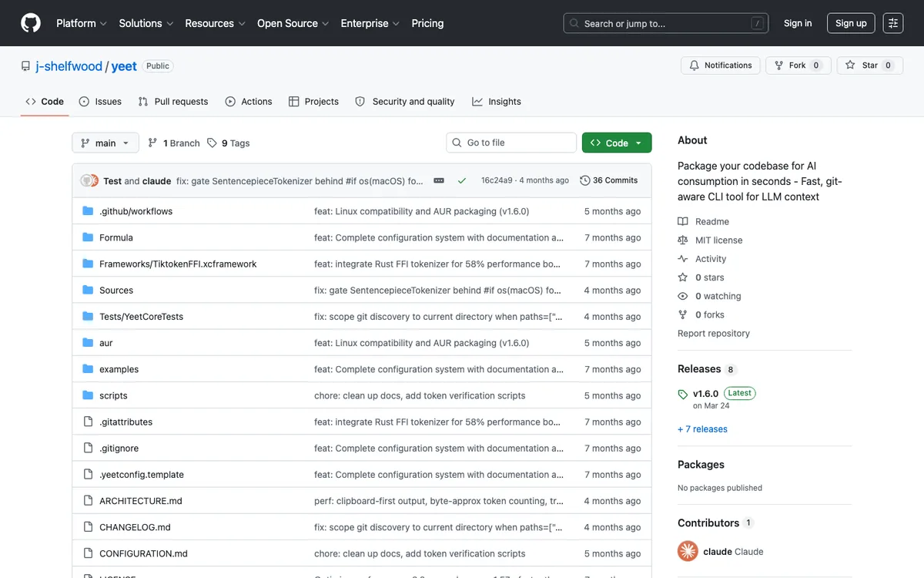Click the claude contributor avatar
Screen dimensions: 924x578
(688, 551)
